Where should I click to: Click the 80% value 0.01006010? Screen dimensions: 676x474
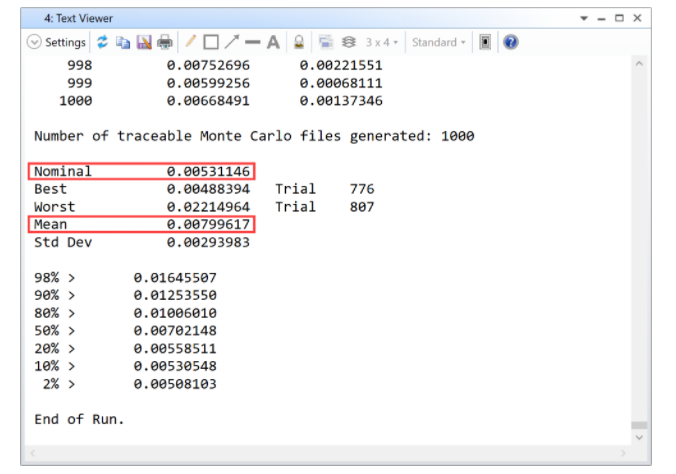(x=175, y=313)
